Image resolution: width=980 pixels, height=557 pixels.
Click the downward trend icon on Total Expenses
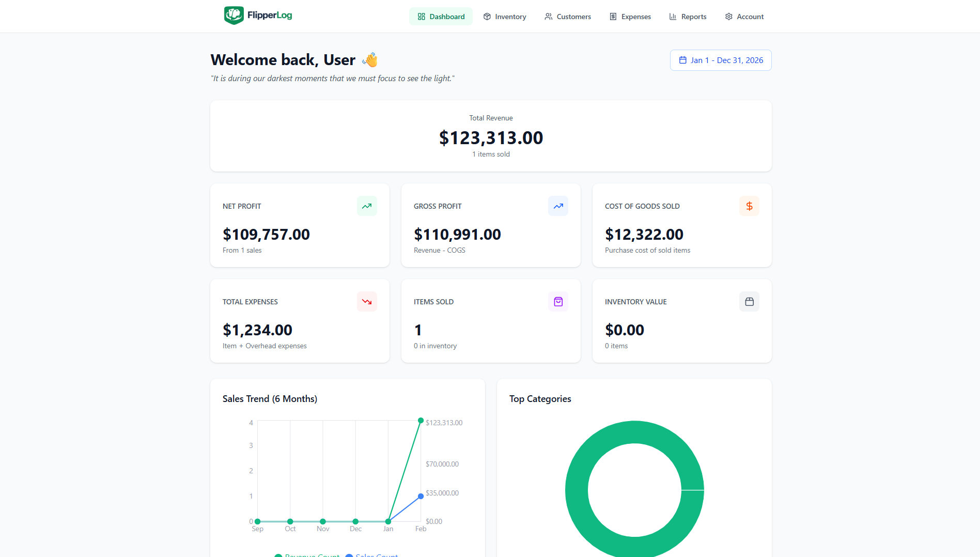click(367, 301)
